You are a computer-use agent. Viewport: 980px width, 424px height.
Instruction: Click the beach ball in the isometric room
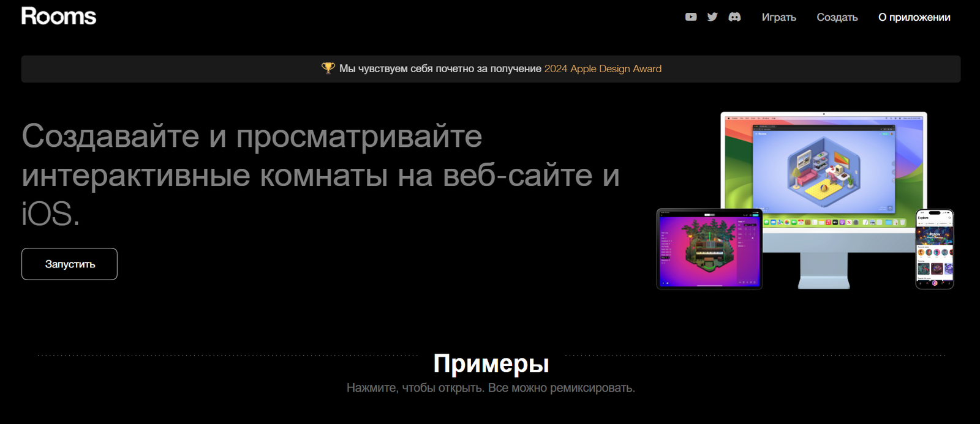click(x=824, y=188)
